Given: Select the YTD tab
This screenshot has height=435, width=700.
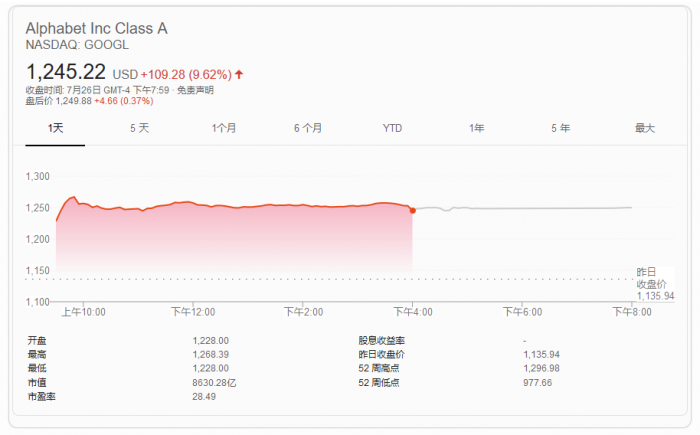Looking at the screenshot, I should (x=392, y=129).
